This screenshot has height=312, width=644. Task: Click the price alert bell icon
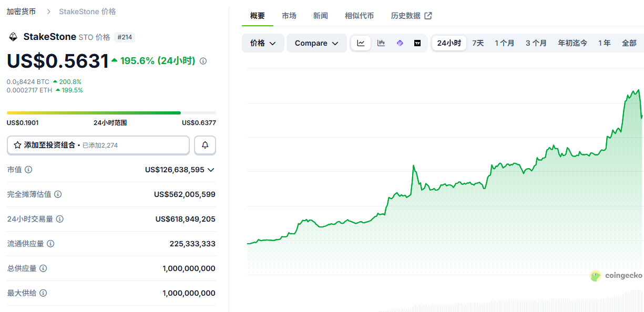click(205, 145)
